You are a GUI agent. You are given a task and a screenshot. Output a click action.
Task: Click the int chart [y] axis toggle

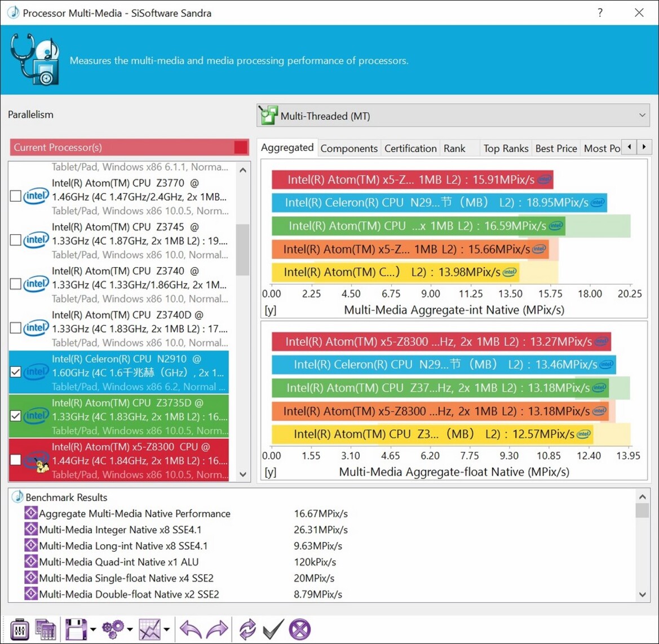tap(270, 310)
